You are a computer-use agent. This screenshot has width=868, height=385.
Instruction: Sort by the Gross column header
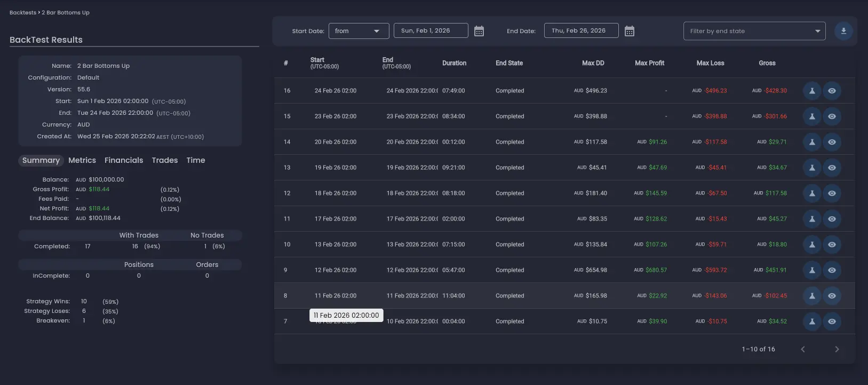[767, 63]
